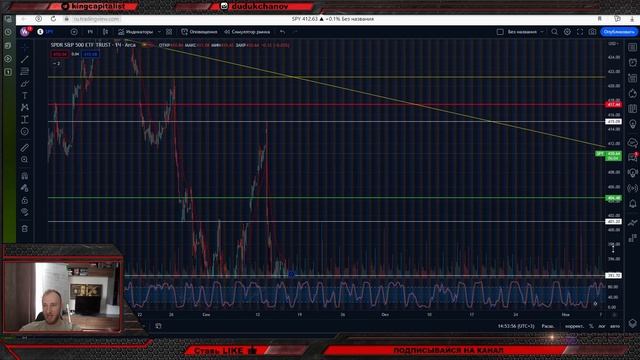Click the trash icon to remove drawings
This screenshot has width=640, height=360.
pos(24,229)
